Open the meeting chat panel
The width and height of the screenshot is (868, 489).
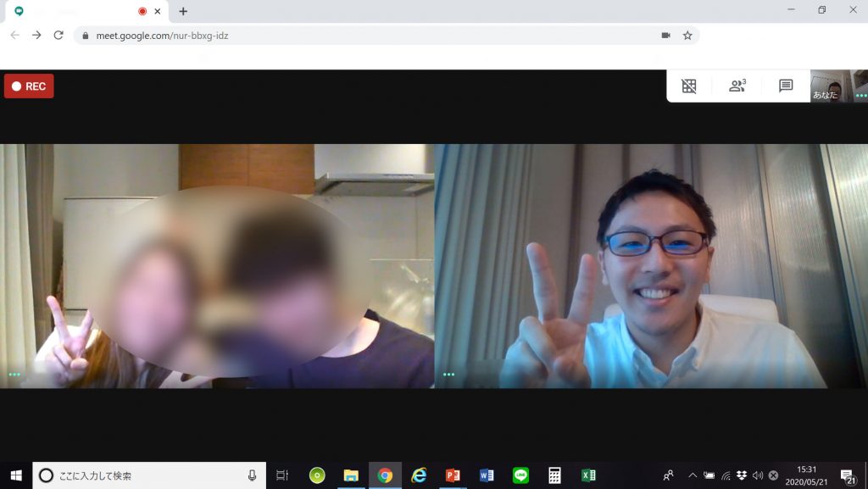786,86
